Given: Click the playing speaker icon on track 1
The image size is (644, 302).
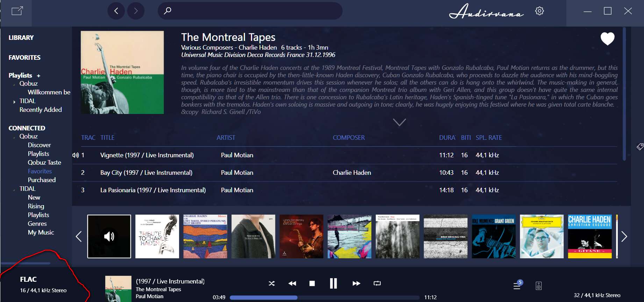Looking at the screenshot, I should [75, 155].
